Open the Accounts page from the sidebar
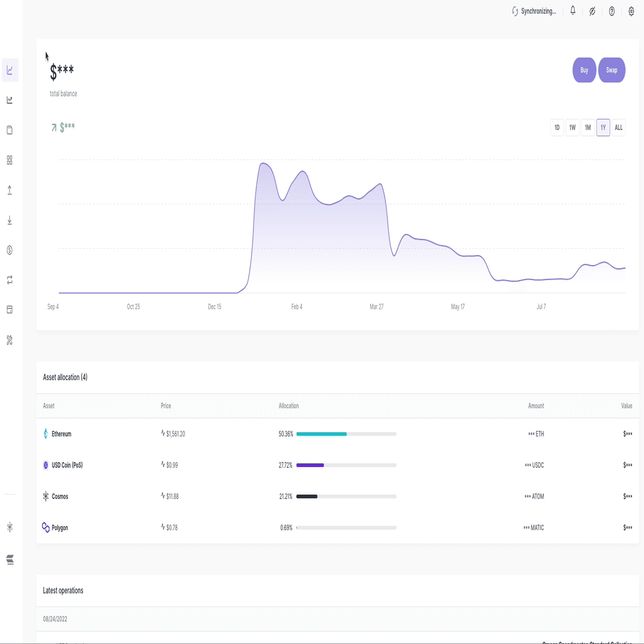The width and height of the screenshot is (644, 644). [x=9, y=130]
